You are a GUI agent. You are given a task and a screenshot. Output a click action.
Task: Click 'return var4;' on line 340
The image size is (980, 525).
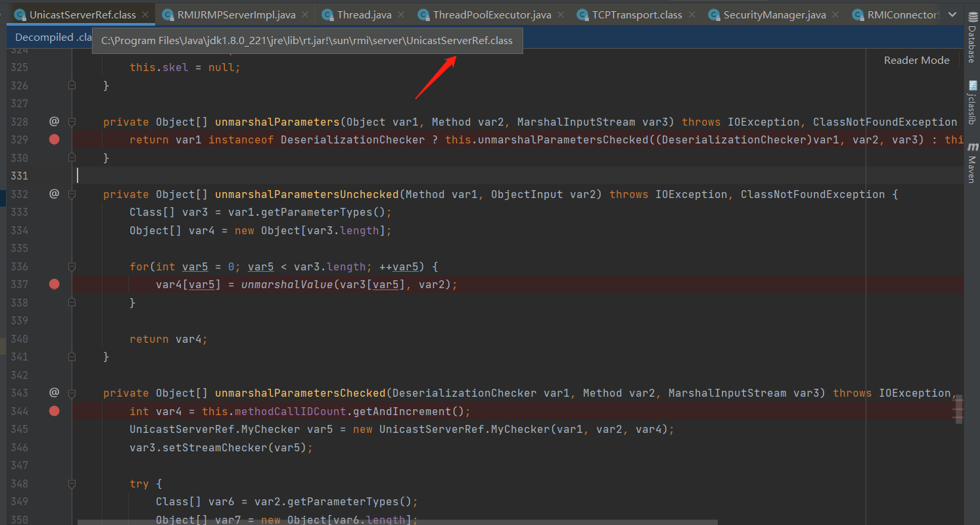tap(168, 339)
